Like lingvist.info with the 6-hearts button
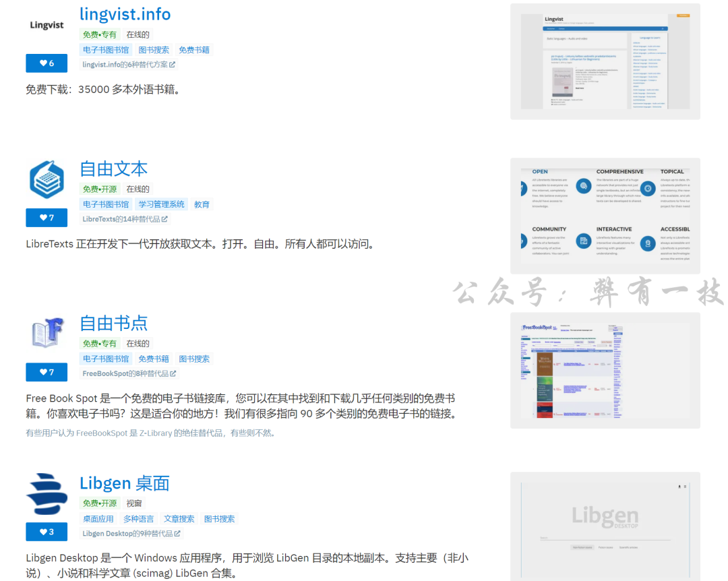The width and height of the screenshot is (728, 581). click(47, 63)
